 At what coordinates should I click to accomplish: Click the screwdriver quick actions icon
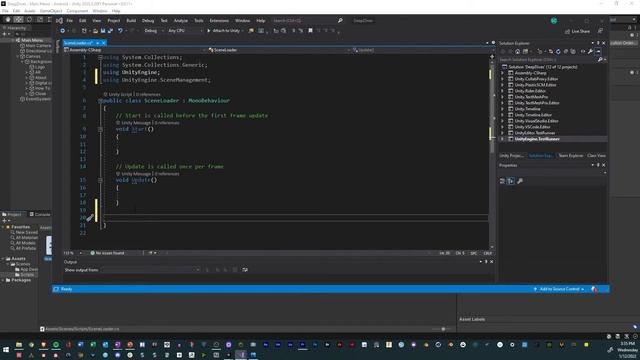(90, 218)
